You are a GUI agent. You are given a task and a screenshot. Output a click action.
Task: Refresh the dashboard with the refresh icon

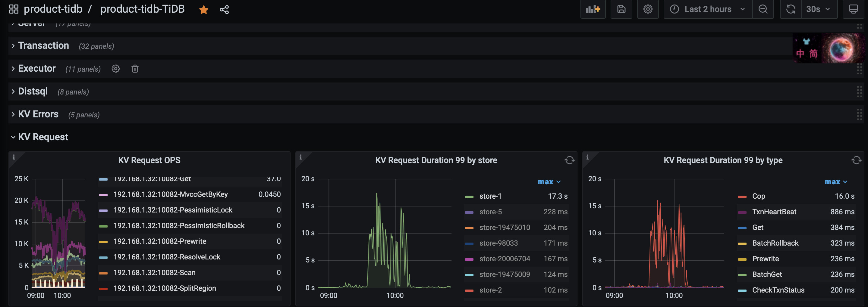pos(791,9)
